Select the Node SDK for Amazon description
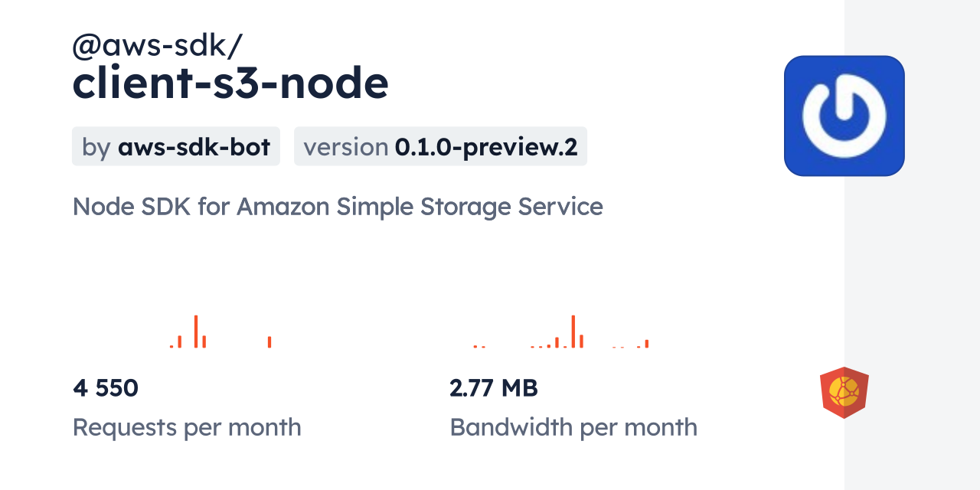Viewport: 980px width, 490px height. pyautogui.click(x=338, y=206)
